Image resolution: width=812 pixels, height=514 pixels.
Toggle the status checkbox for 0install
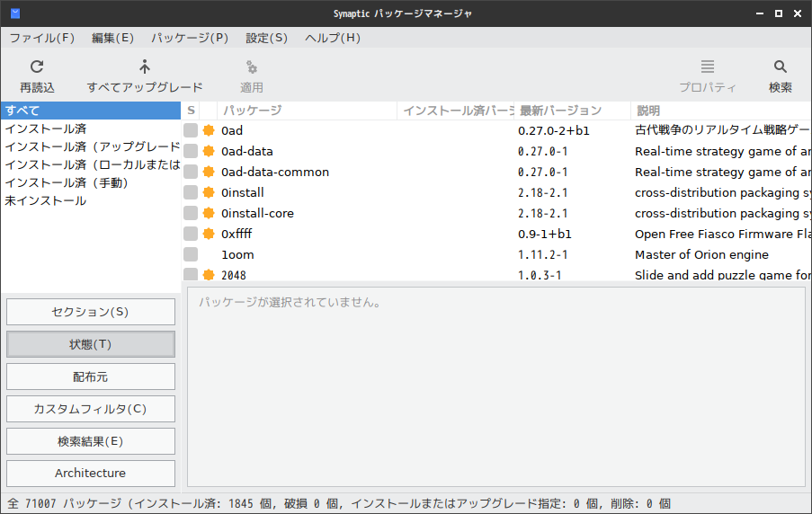click(191, 192)
